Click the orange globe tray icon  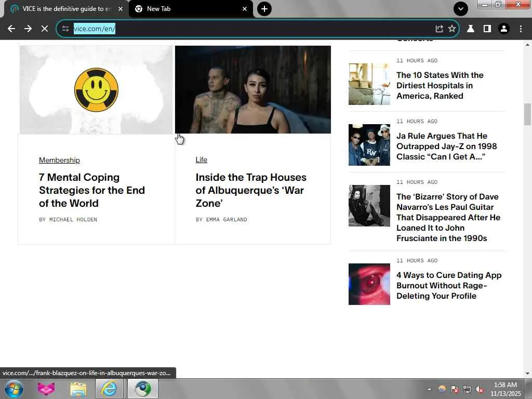pos(442,389)
